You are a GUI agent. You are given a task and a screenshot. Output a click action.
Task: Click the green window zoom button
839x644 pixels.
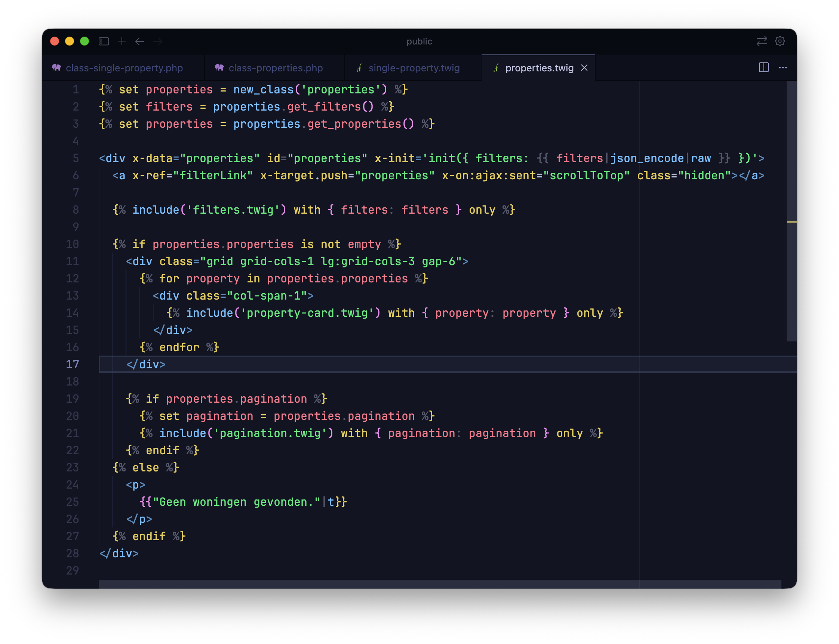tap(85, 41)
